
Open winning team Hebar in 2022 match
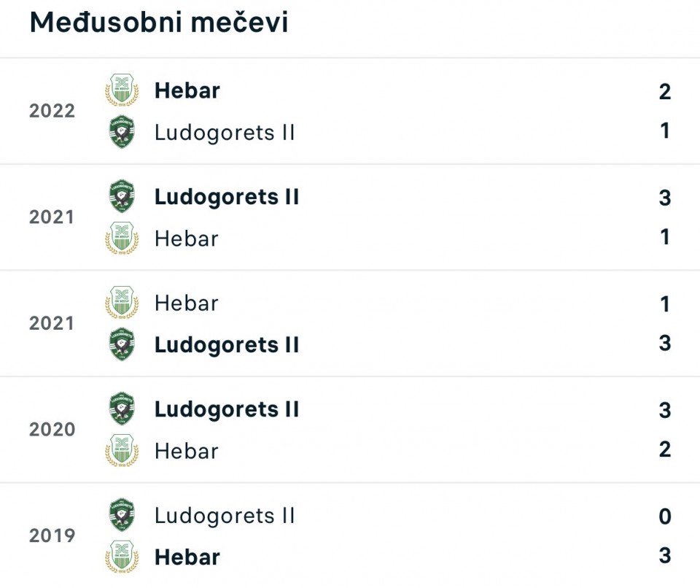tap(187, 90)
